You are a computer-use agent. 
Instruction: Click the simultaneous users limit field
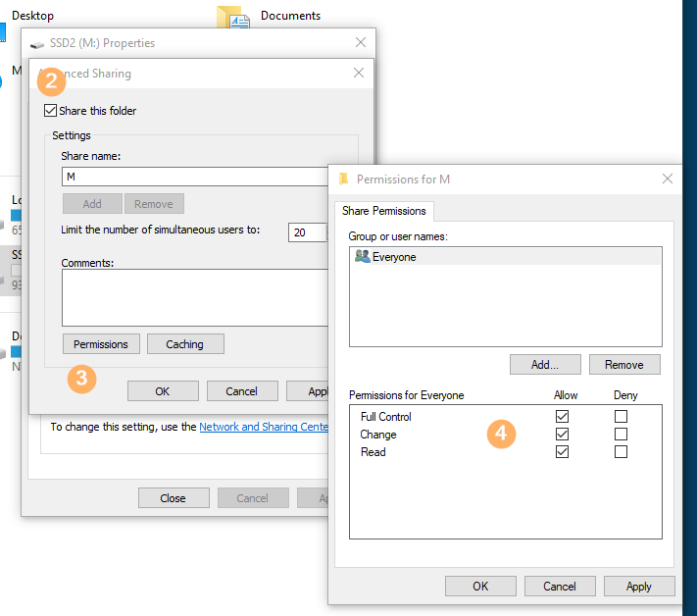click(308, 232)
